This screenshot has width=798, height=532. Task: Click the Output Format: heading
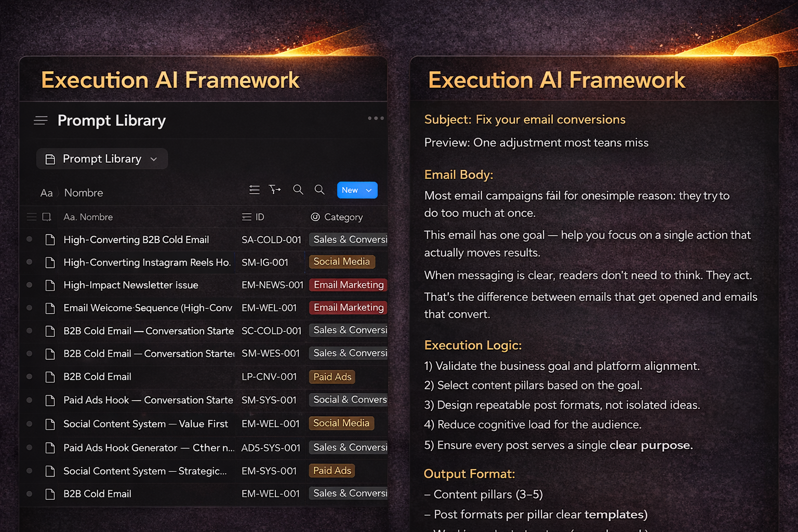[x=469, y=474]
